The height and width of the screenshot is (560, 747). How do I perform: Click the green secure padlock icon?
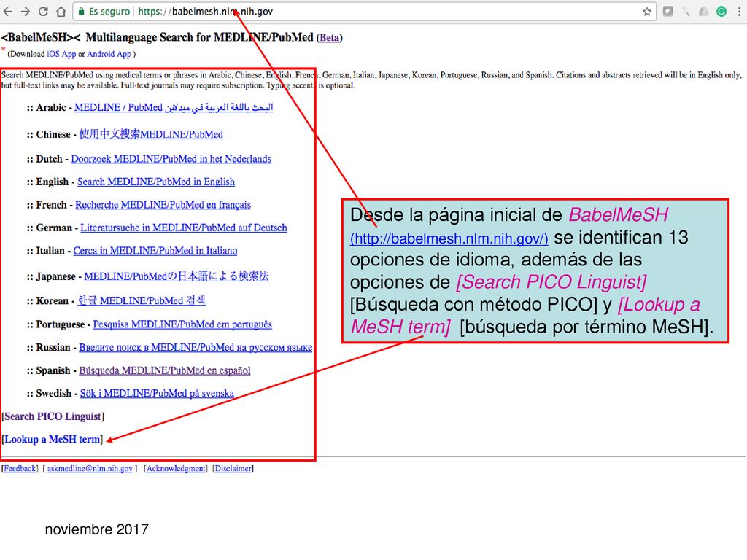(x=82, y=12)
